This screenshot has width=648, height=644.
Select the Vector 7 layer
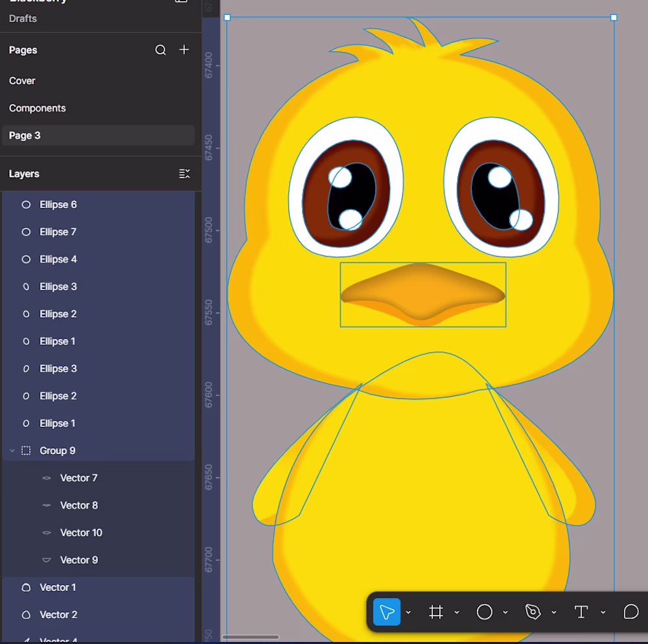pyautogui.click(x=98, y=478)
